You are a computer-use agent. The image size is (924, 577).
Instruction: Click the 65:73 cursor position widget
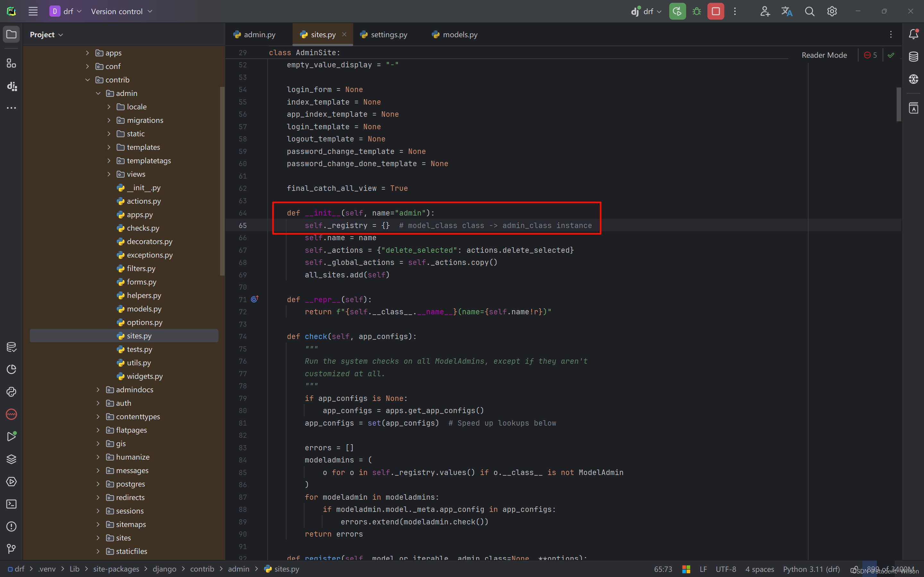point(663,569)
